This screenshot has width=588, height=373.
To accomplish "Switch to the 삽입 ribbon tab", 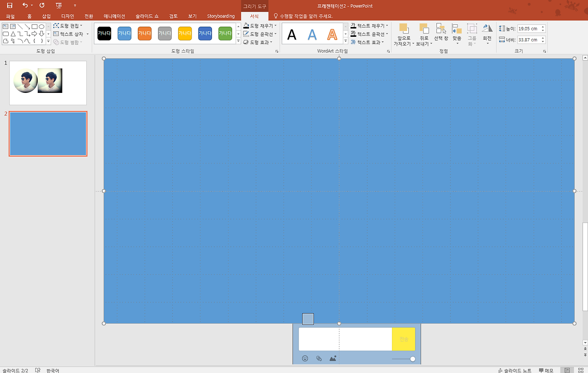I will point(46,16).
